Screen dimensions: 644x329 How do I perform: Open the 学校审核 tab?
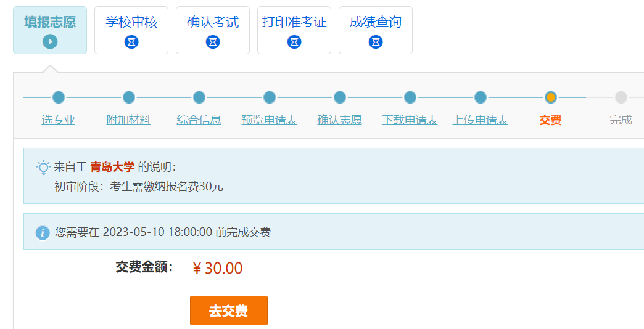pyautogui.click(x=131, y=30)
